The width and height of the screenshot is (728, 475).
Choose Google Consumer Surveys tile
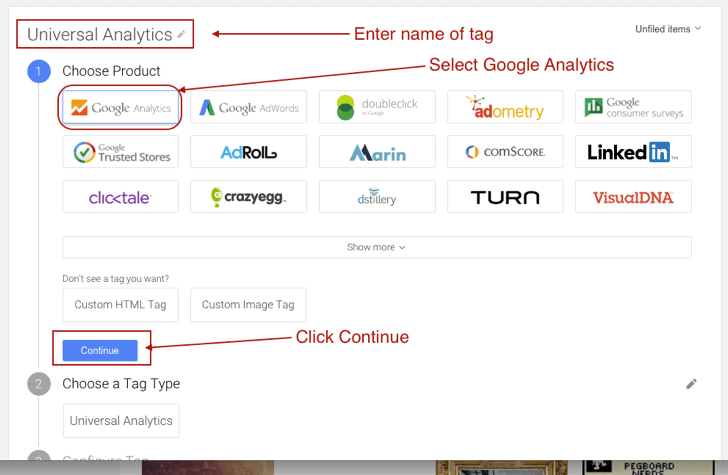click(633, 107)
